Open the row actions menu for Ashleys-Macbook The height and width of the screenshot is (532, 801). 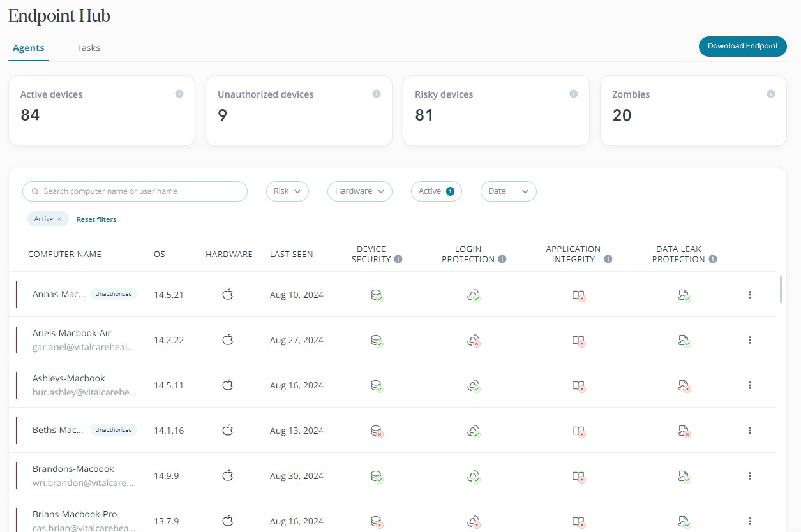tap(750, 385)
